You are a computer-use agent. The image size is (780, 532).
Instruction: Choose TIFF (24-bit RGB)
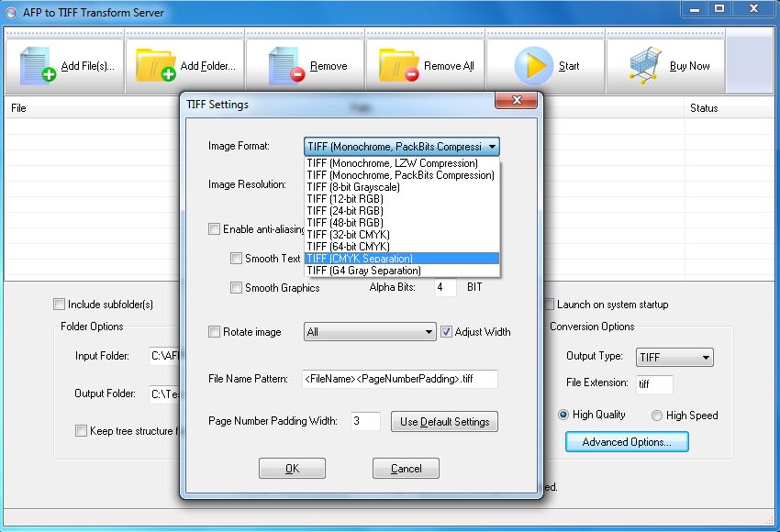[x=402, y=211]
